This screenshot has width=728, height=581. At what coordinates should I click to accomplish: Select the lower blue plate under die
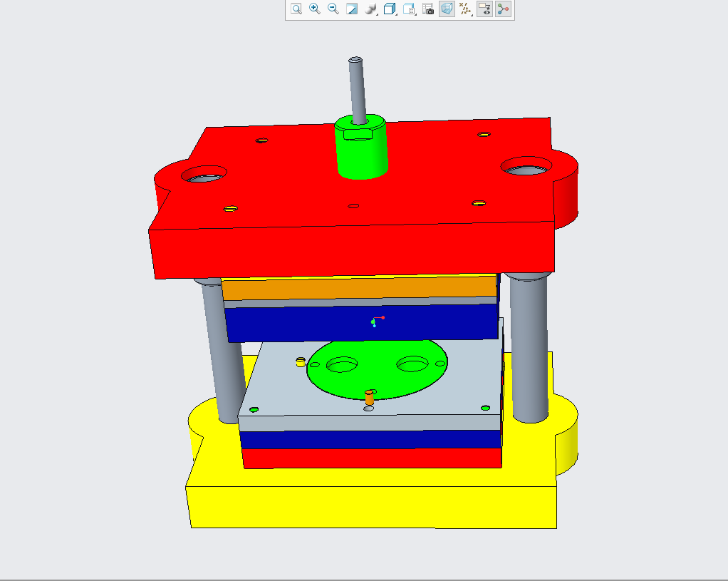[370, 440]
